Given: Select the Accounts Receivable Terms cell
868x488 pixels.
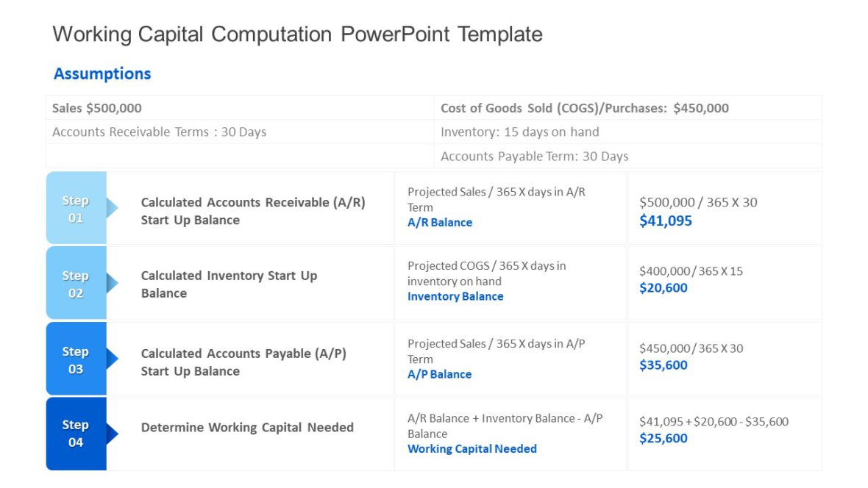Looking at the screenshot, I should coord(158,132).
